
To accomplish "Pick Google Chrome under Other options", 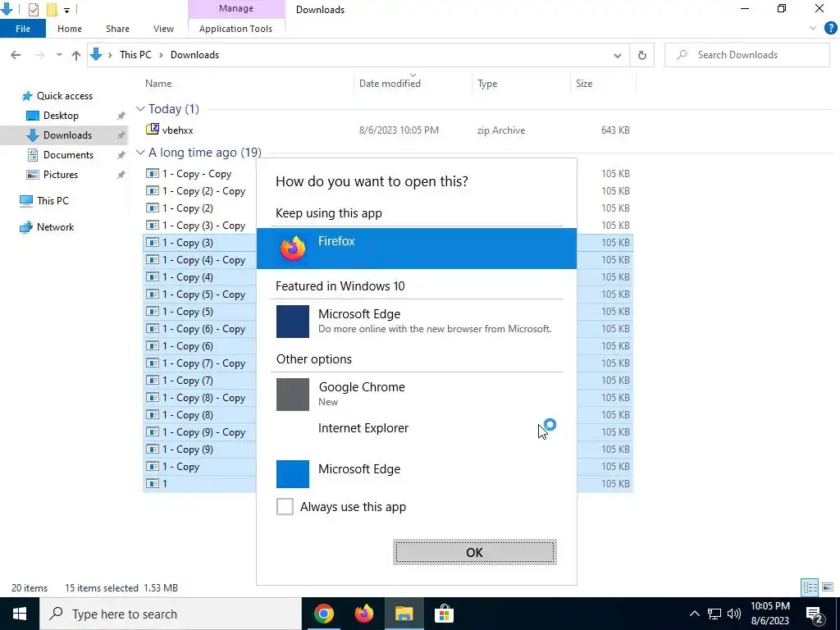I will pos(416,394).
